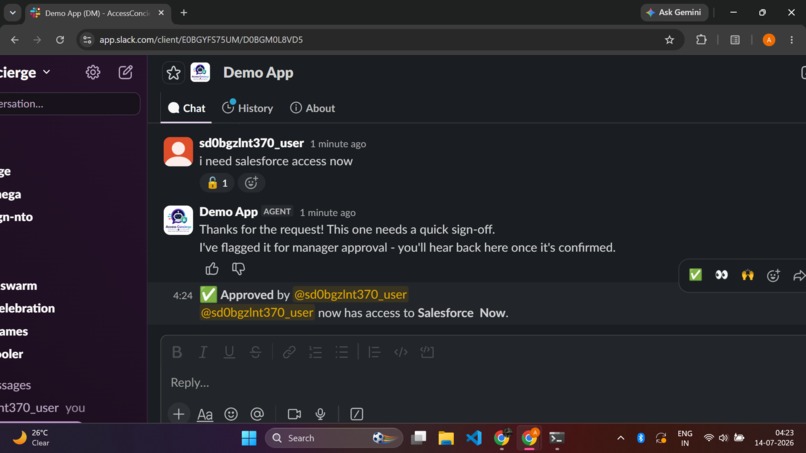The height and width of the screenshot is (453, 806).
Task: Open the History tab
Action: click(x=247, y=108)
